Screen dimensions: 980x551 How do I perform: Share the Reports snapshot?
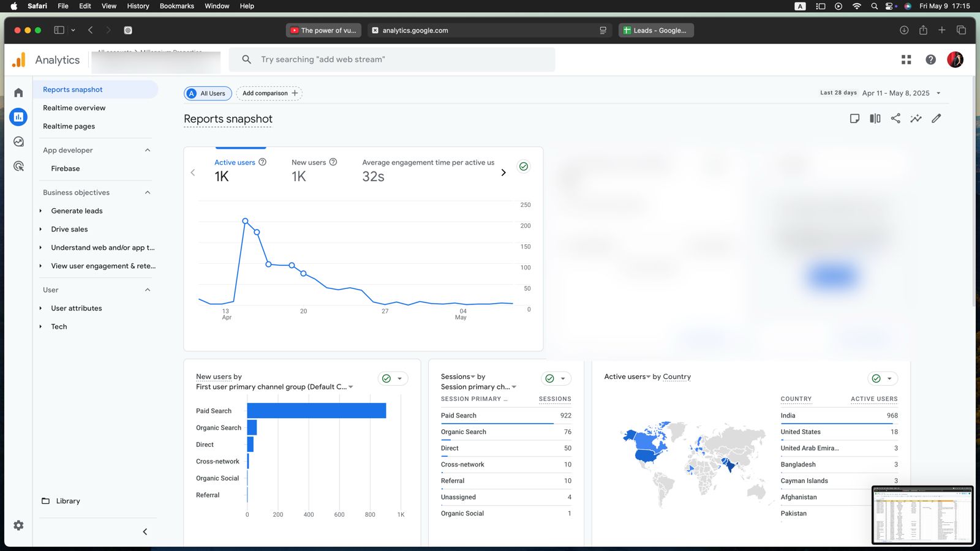(x=895, y=118)
